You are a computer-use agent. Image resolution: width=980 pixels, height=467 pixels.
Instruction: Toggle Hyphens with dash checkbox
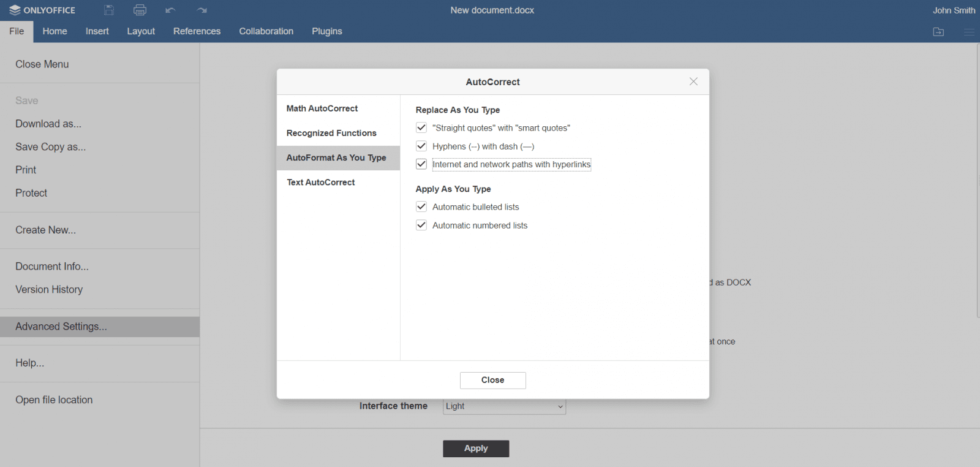(x=421, y=146)
